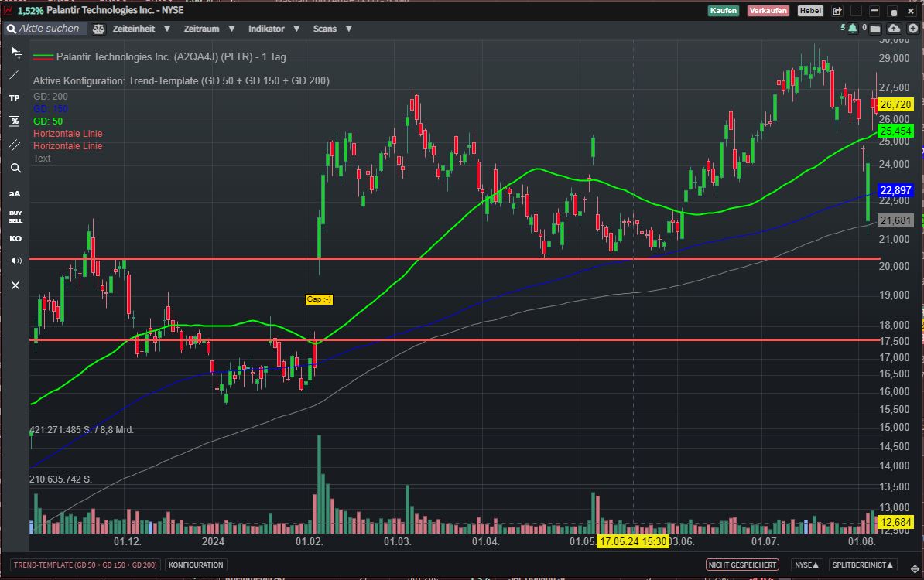Expand the SPLITBEREINIGT selector
The width and height of the screenshot is (924, 580).
point(862,565)
